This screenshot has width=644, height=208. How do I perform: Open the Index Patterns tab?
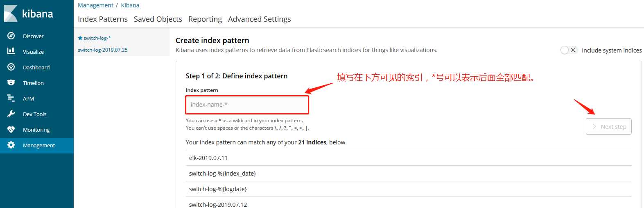[103, 19]
